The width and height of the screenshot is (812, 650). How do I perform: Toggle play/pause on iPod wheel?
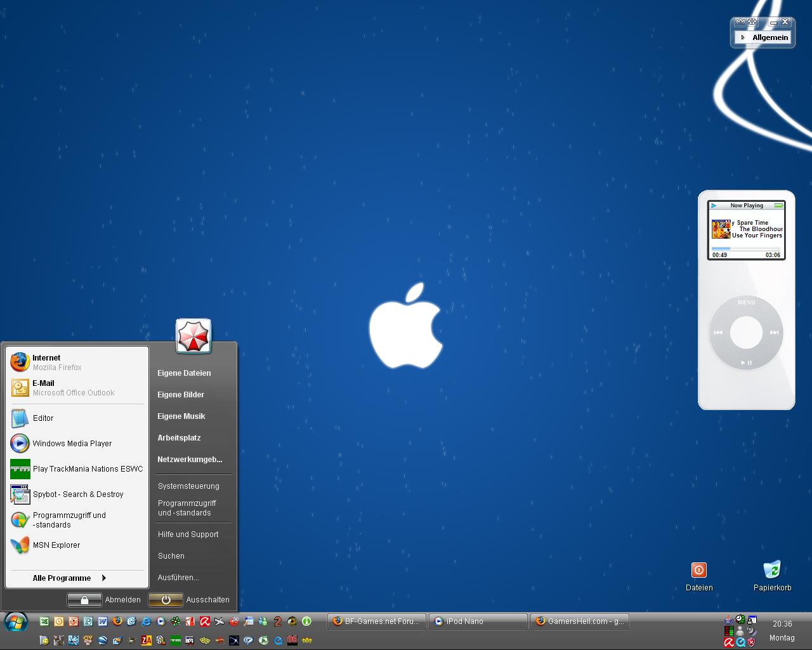point(746,362)
